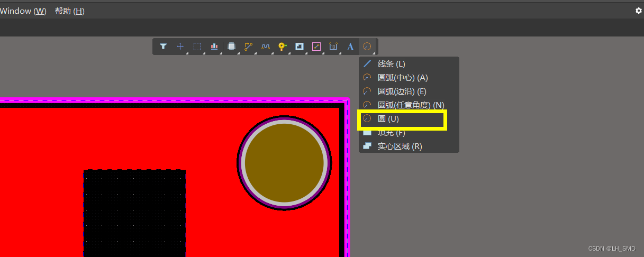This screenshot has width=644, height=257.
Task: Choose 实心区域 (R) solid region entry
Action: (x=409, y=146)
